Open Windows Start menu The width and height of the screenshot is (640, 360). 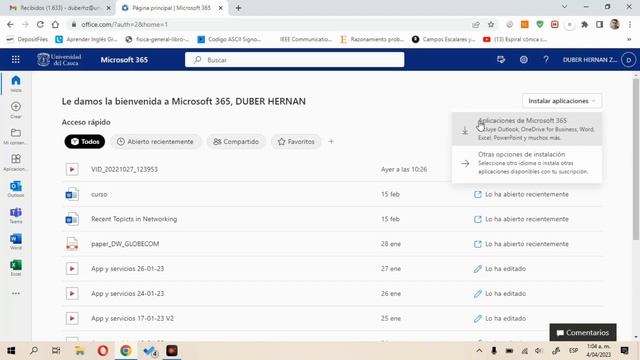tap(11, 351)
